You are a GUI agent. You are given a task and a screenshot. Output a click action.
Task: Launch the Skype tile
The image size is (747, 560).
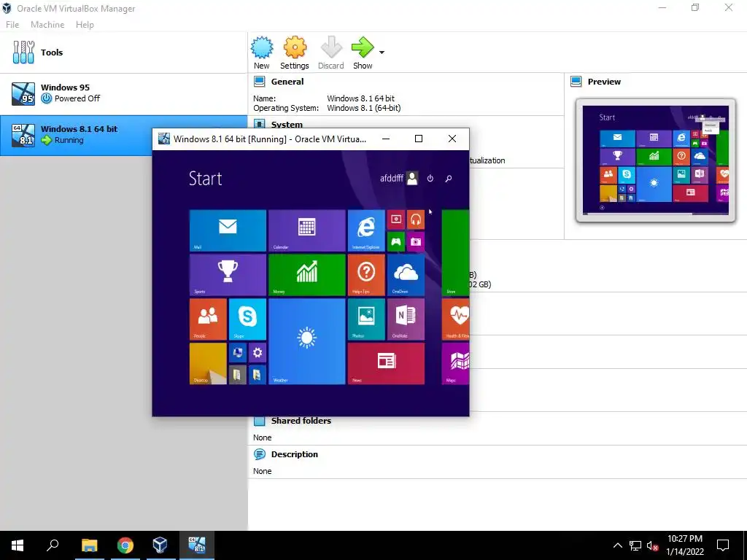pyautogui.click(x=247, y=319)
